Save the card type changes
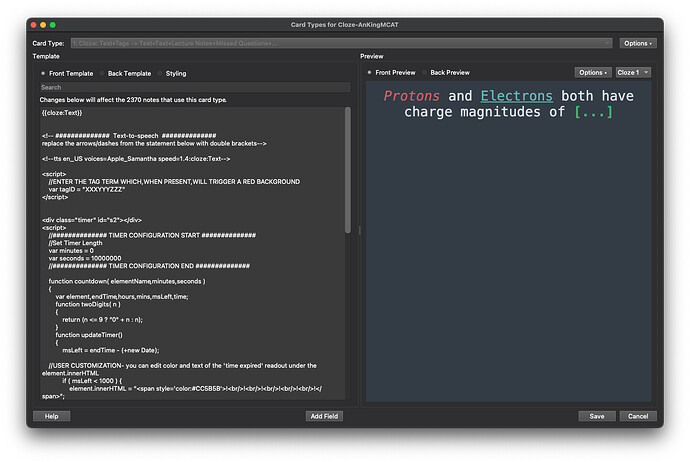The width and height of the screenshot is (690, 462). click(x=596, y=416)
